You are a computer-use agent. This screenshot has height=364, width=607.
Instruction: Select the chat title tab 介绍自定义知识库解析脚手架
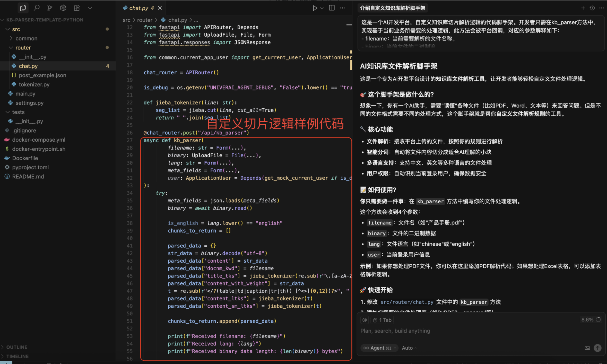[393, 8]
